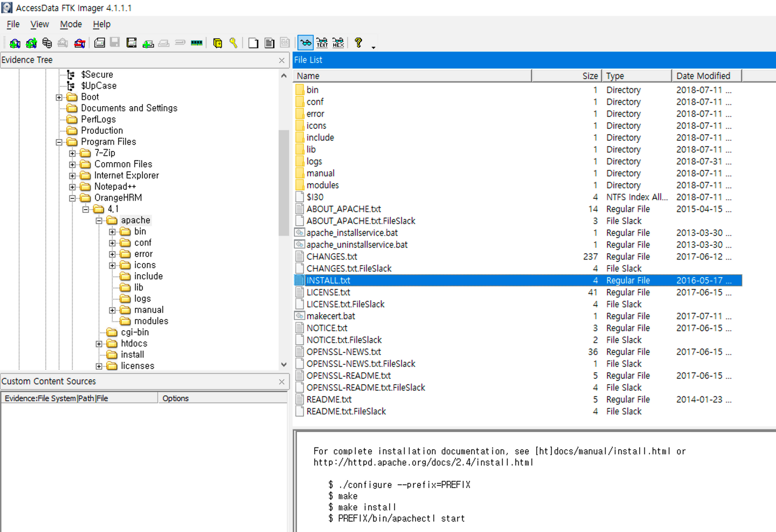776x532 pixels.
Task: Click the Export File Hash List icon
Action: 269,43
